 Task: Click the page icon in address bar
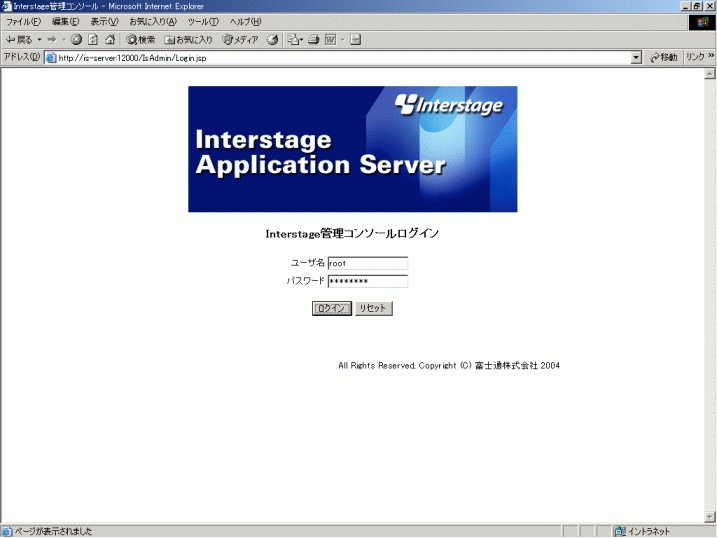click(x=51, y=58)
